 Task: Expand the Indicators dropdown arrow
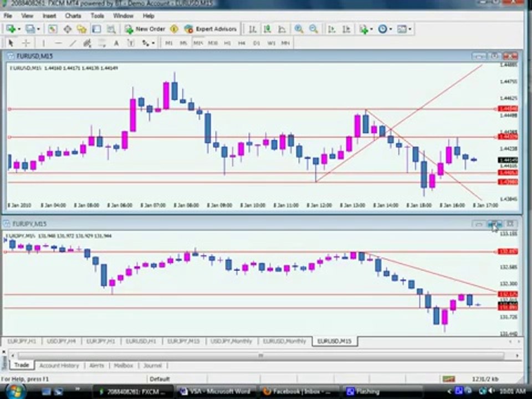click(x=371, y=29)
